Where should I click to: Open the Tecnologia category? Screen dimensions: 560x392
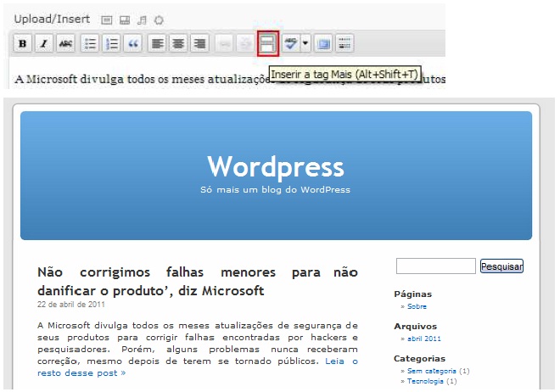(425, 381)
